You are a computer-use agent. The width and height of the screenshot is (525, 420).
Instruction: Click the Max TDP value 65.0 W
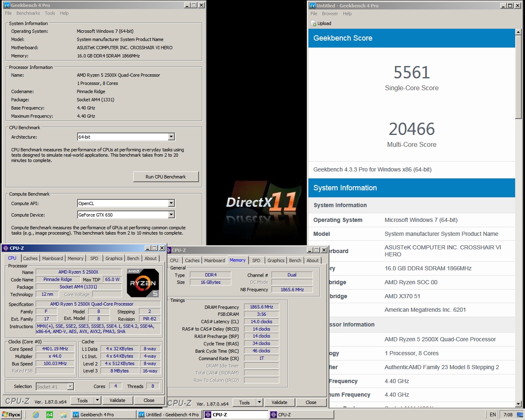tap(112, 279)
